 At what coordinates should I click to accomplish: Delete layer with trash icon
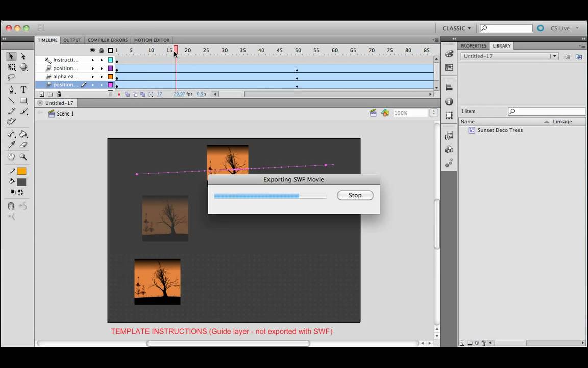pos(59,94)
